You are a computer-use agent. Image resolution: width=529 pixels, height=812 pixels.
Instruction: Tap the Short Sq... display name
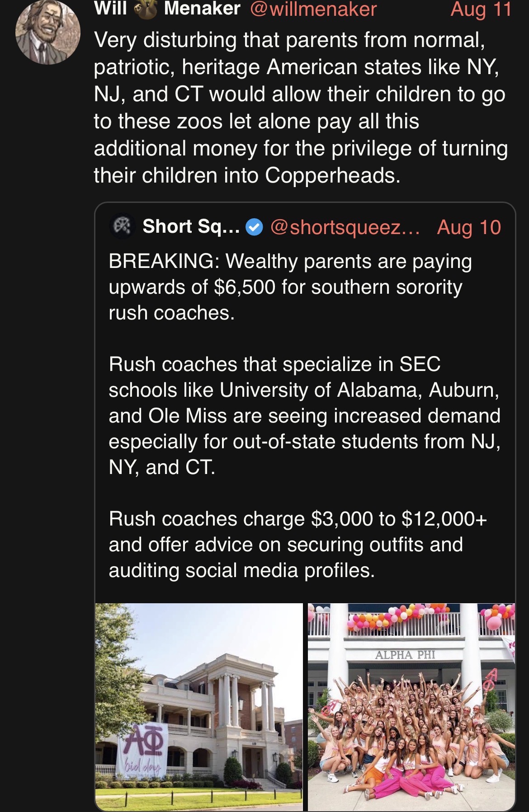click(191, 226)
